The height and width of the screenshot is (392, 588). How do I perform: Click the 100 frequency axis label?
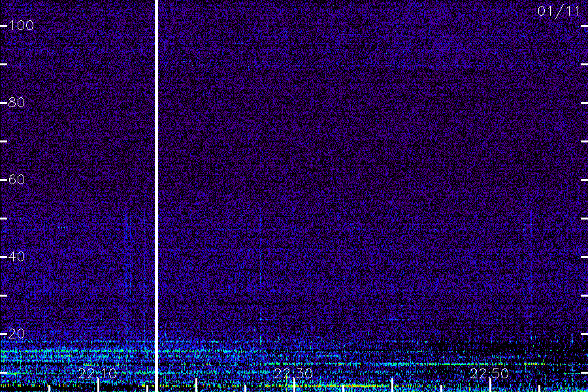(22, 25)
